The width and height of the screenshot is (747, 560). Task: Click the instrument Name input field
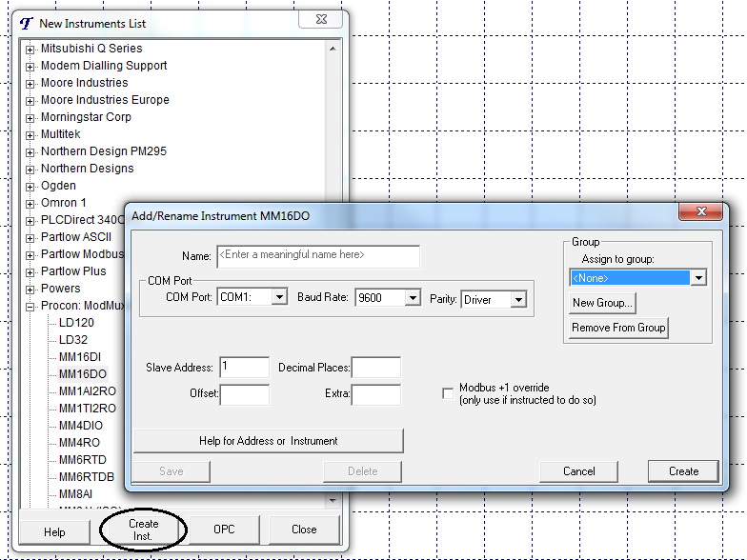(318, 256)
